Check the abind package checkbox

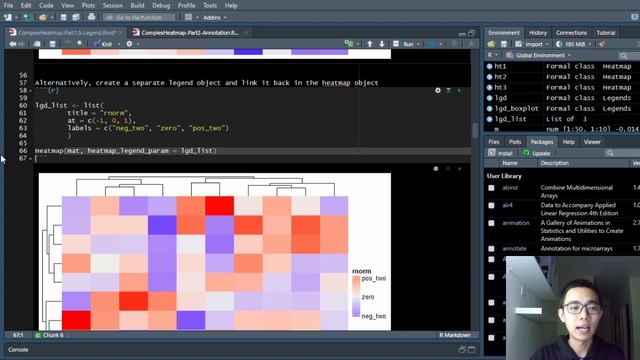click(491, 188)
